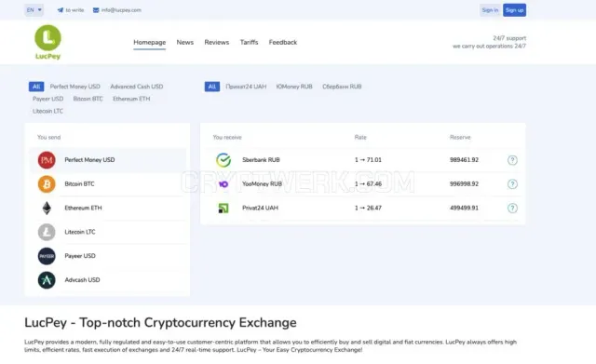Screen dimensions: 596x364
Task: Click the Bitcoin orange coin icon
Action: point(47,184)
